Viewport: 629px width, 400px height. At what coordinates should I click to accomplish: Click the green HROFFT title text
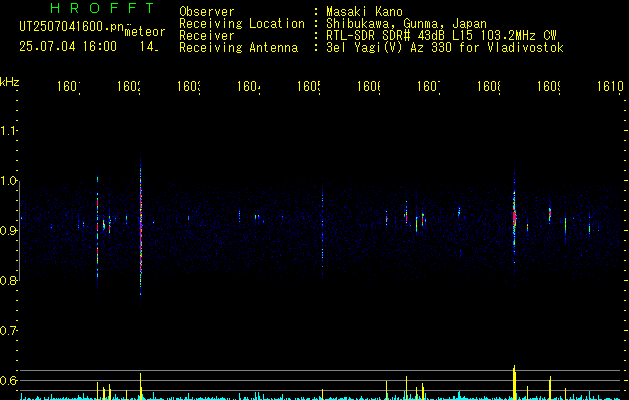tap(102, 8)
